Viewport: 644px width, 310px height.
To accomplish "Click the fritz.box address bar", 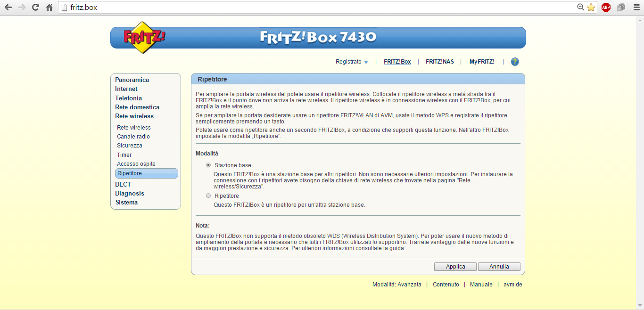I will click(x=321, y=8).
